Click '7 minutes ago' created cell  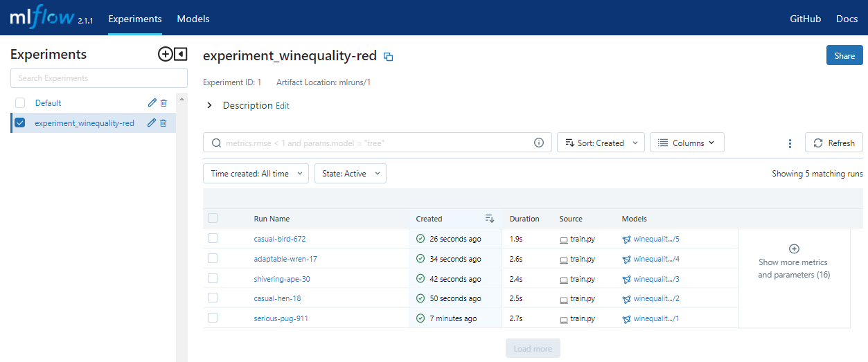(453, 318)
